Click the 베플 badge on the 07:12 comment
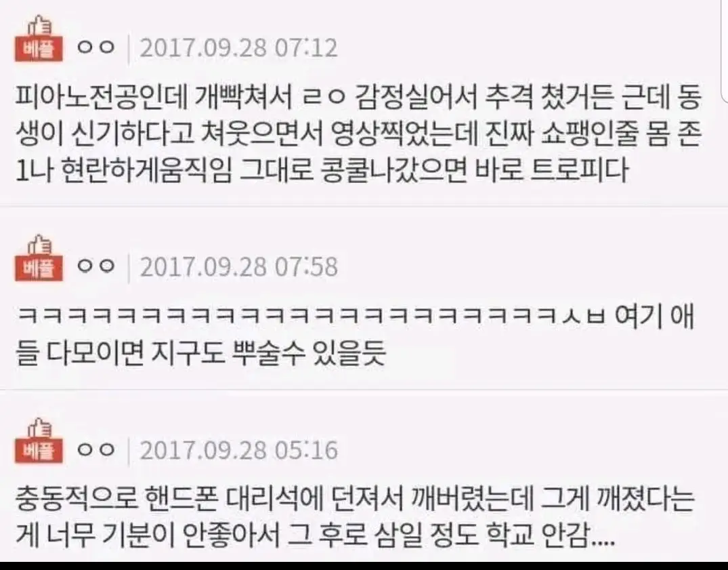 [39, 49]
